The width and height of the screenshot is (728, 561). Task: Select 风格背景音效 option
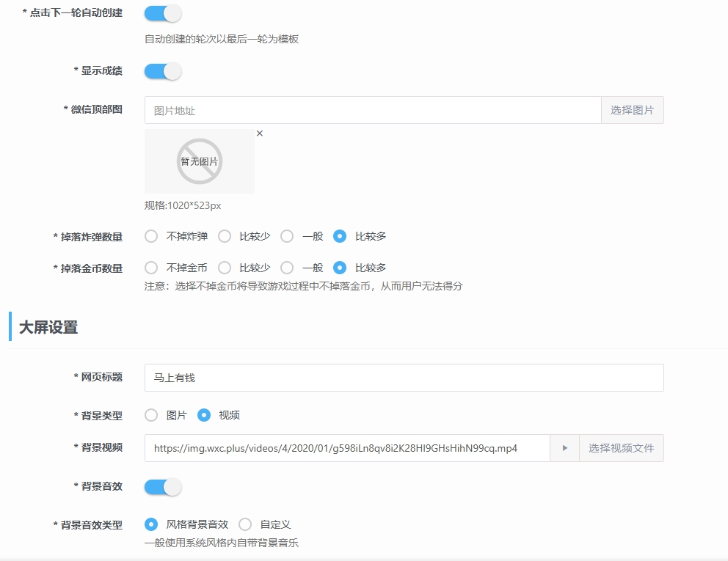pos(150,524)
